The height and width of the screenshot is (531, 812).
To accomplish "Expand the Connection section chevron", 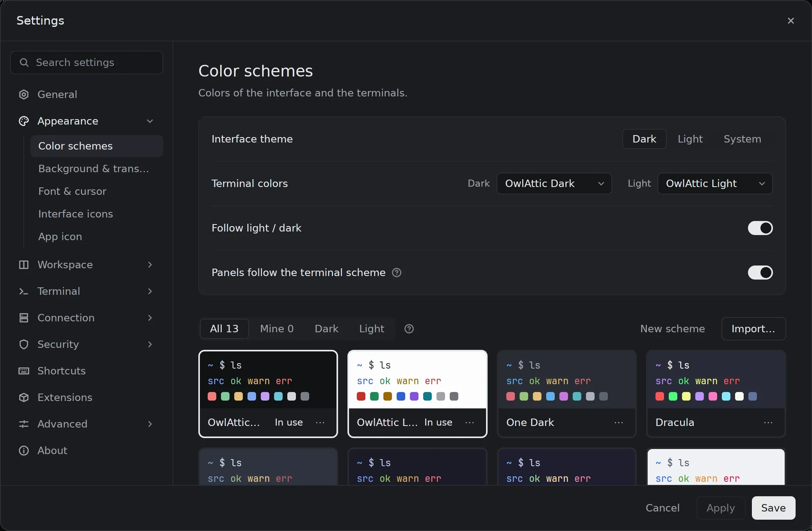I will pos(150,318).
